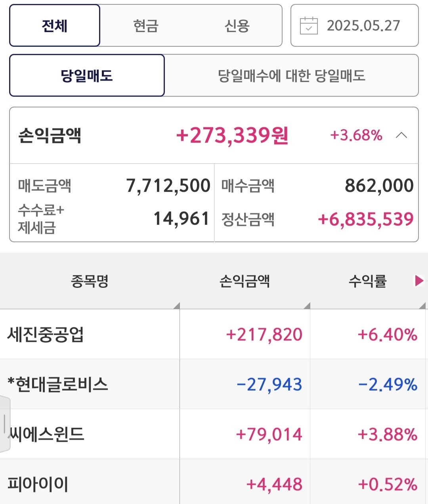The image size is (428, 504).
Task: Tap 현대글로비스 return rate -2.49%
Action: (x=388, y=384)
